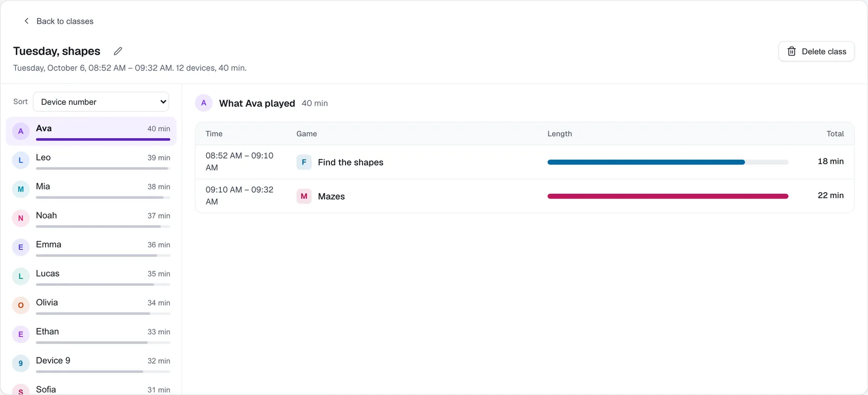The image size is (868, 395).
Task: Select Emma in the device list
Action: point(91,247)
